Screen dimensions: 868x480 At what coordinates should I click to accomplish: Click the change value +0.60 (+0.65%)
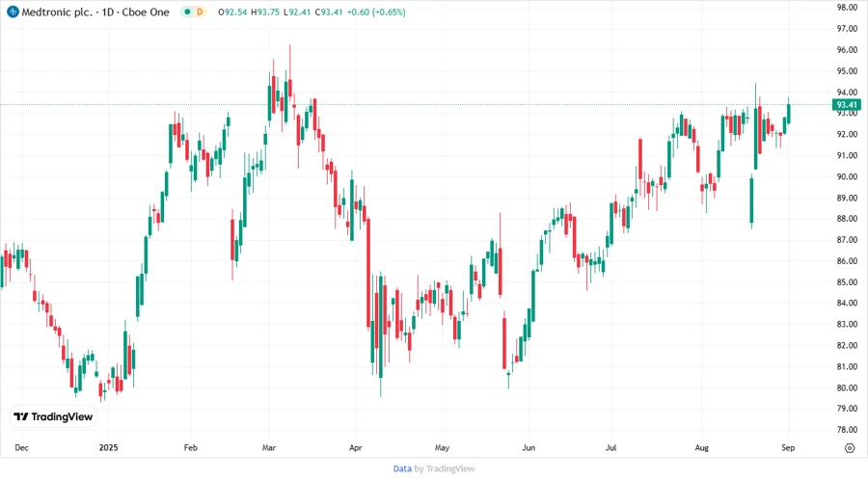click(376, 13)
